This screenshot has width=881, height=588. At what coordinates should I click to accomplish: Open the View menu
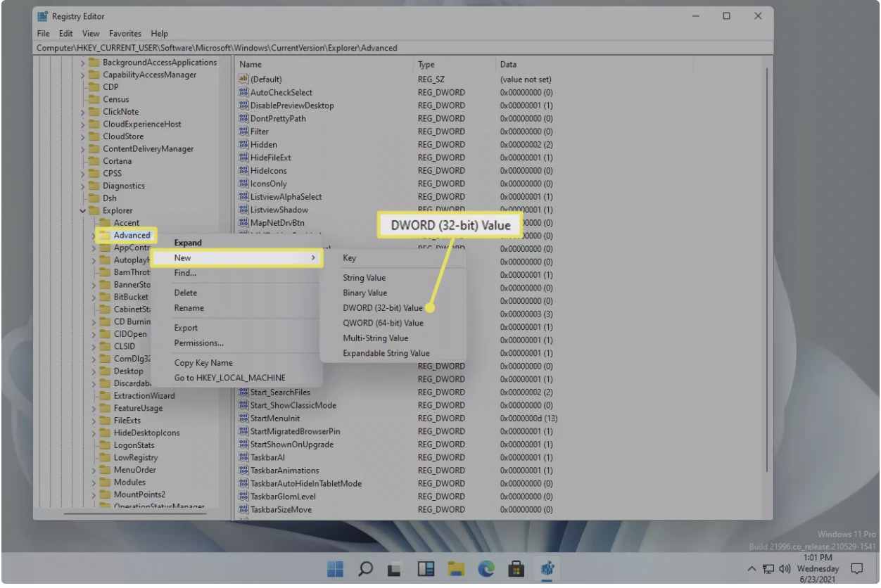pos(91,34)
